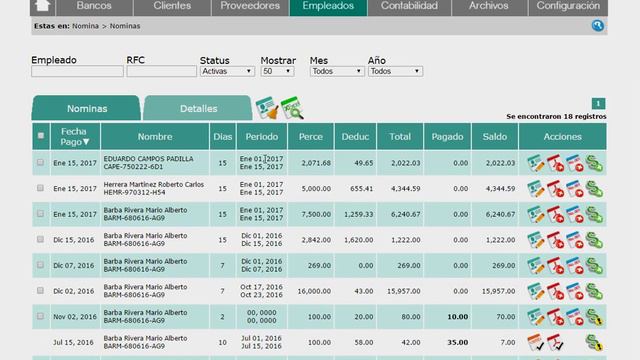
Task: Click the PDF icon in the Dic 07, 2016 row
Action: [x=556, y=266]
